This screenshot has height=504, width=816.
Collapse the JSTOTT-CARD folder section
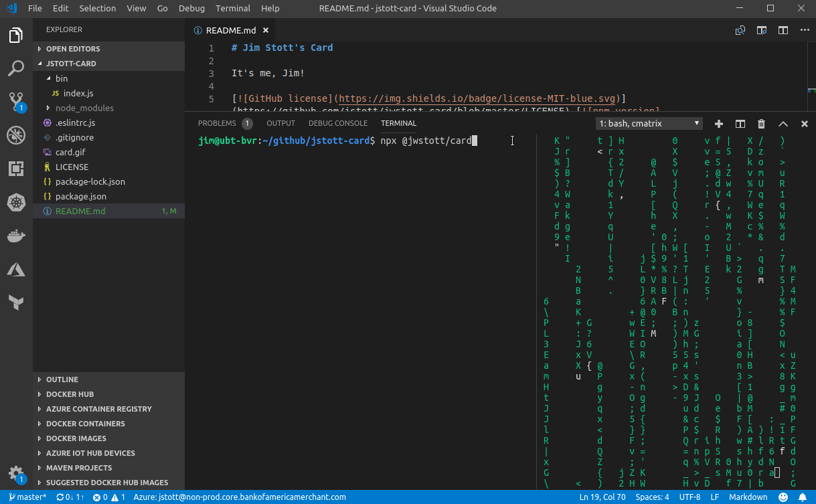coord(108,64)
